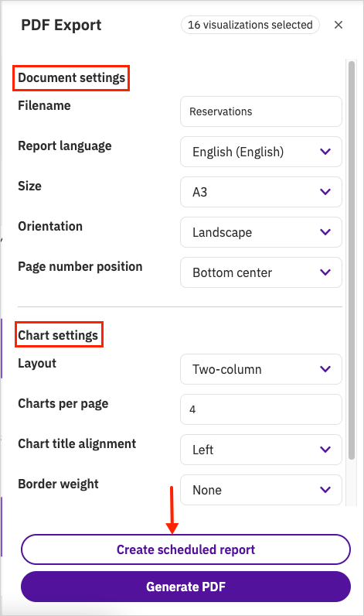Open the None border weight dropdown
This screenshot has height=616, width=364.
(x=261, y=490)
